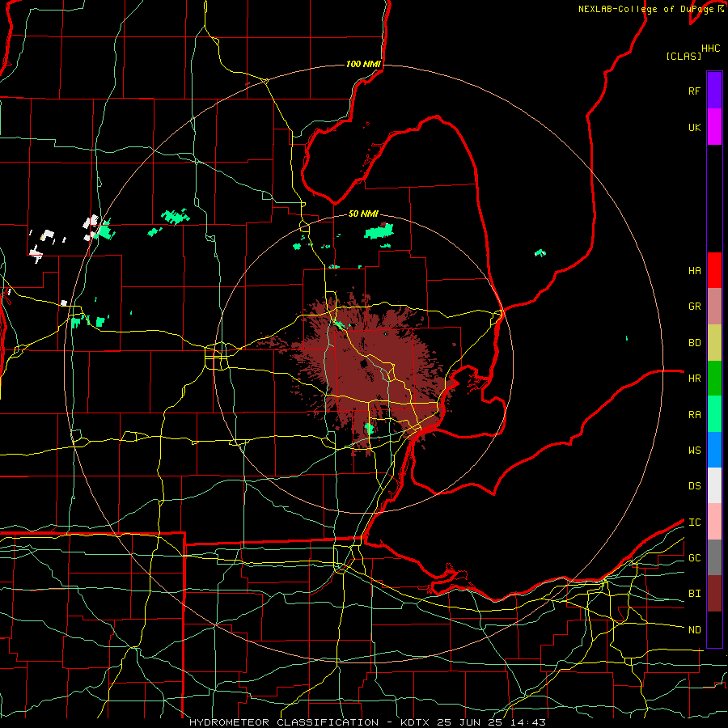
Task: Click the HHC product label
Action: [x=711, y=49]
